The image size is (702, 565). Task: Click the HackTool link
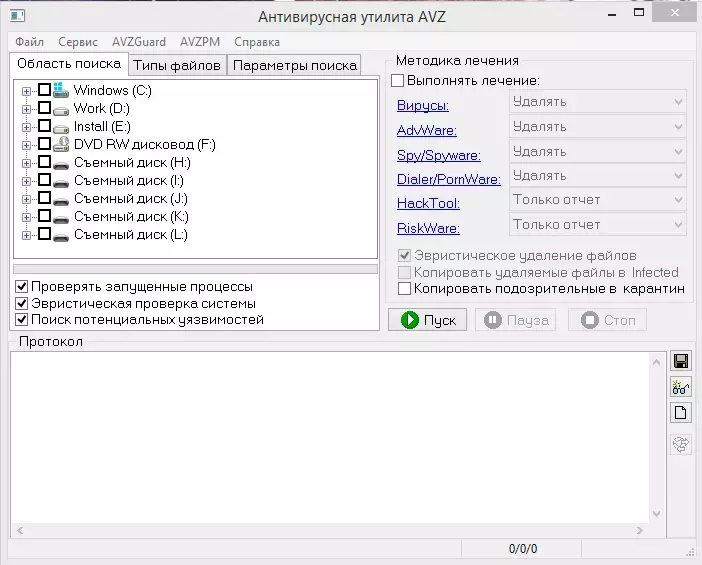point(428,203)
